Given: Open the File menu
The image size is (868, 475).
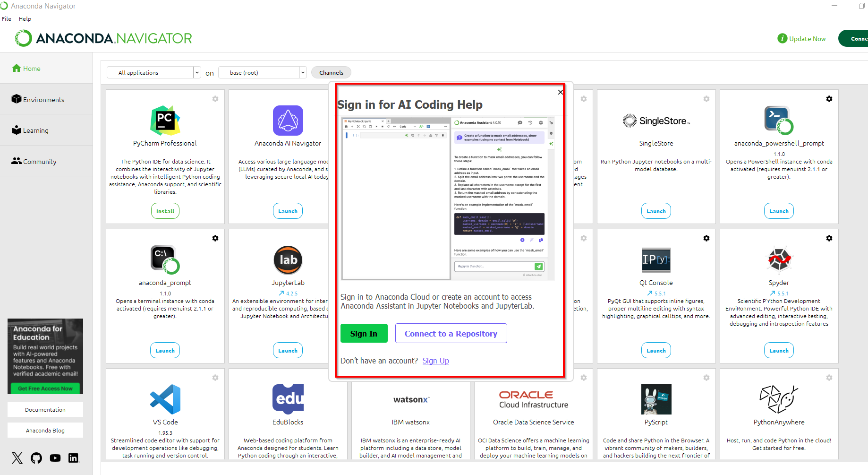Looking at the screenshot, I should point(7,19).
